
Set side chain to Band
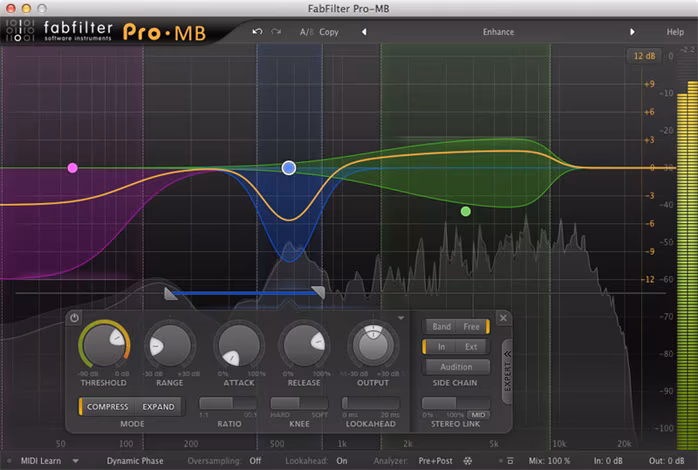click(441, 327)
